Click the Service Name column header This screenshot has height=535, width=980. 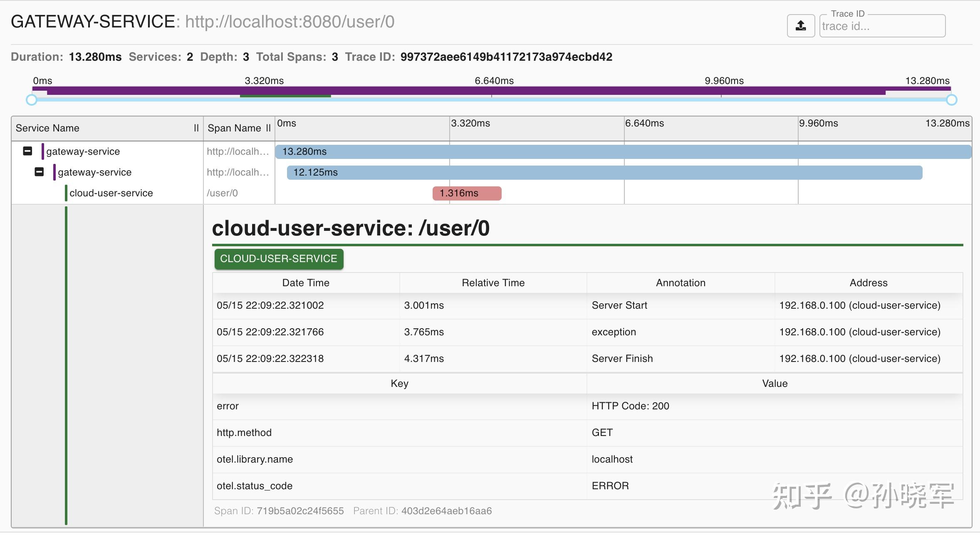point(47,128)
